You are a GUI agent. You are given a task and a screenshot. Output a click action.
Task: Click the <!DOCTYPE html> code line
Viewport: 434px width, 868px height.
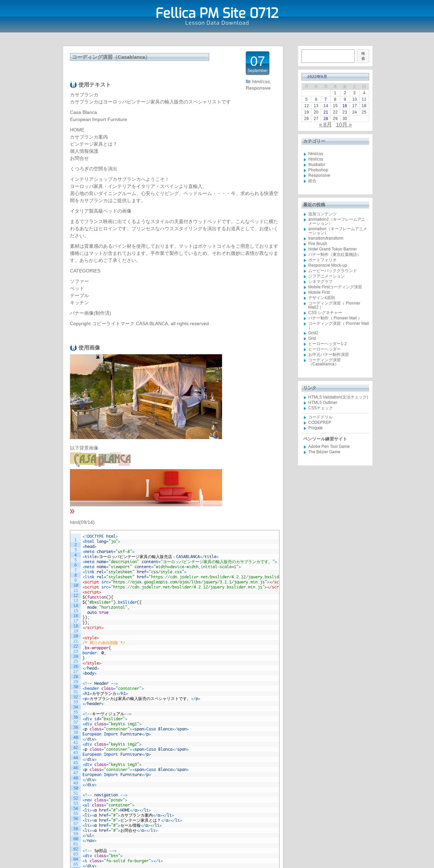coord(100,536)
